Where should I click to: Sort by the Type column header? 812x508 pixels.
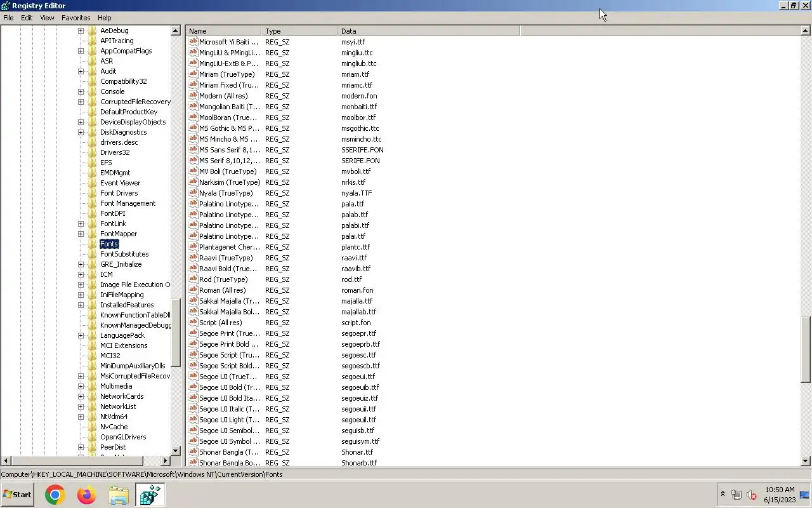coord(299,30)
